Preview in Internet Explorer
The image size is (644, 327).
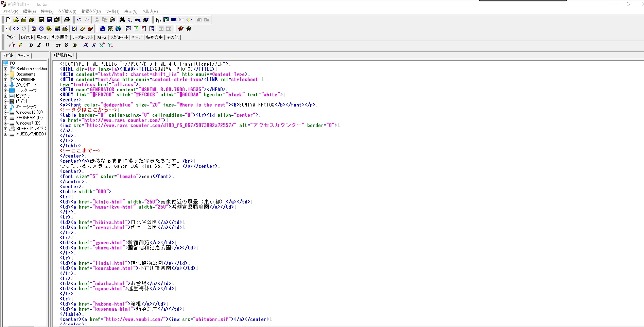(103, 29)
